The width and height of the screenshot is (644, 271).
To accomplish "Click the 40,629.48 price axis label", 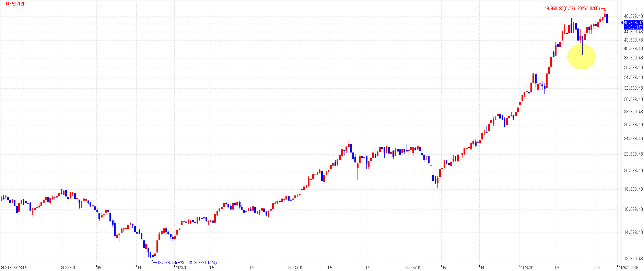I will tap(633, 48).
